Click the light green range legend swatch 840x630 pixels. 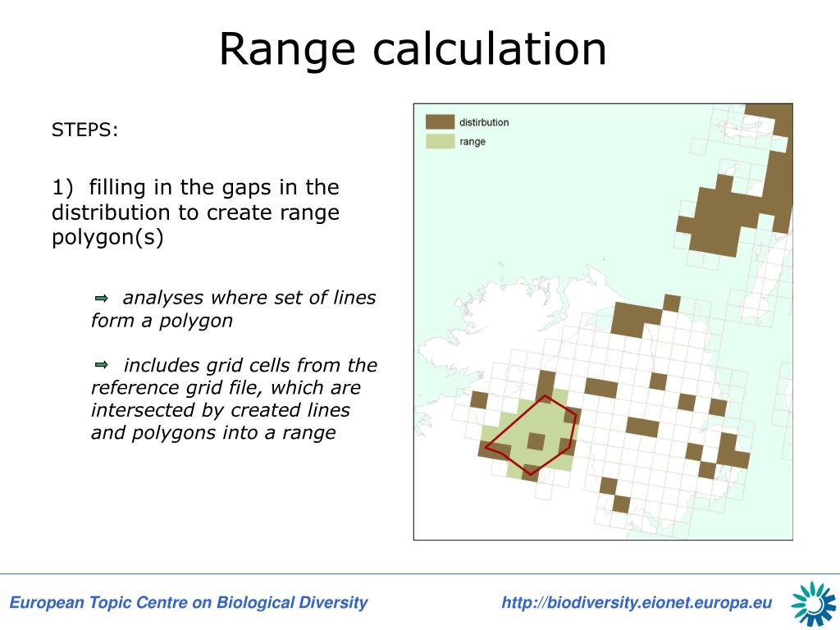click(x=440, y=141)
